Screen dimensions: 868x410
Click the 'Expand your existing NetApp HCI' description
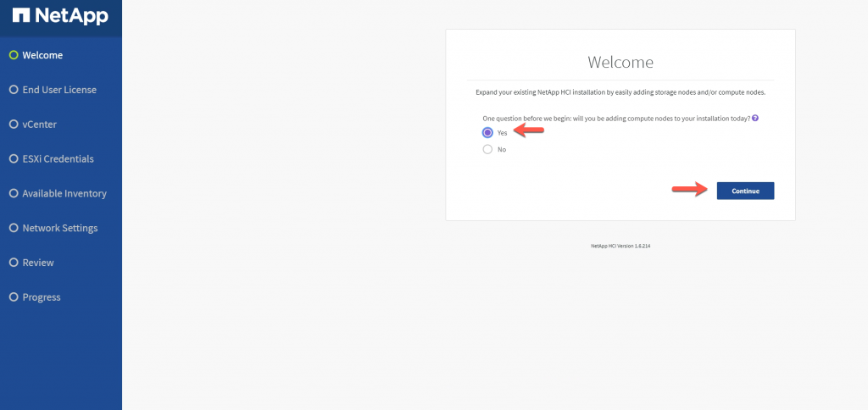click(620, 92)
